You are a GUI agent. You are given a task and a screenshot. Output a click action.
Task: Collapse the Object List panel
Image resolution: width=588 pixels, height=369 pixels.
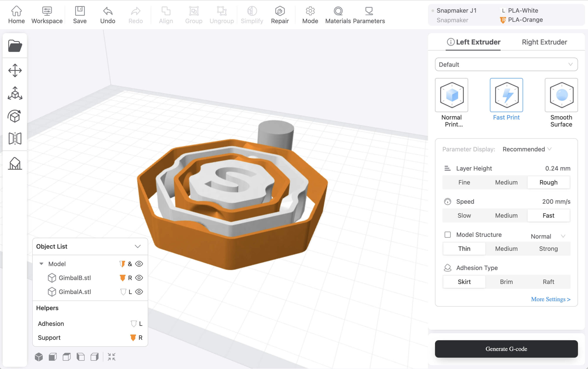point(138,246)
